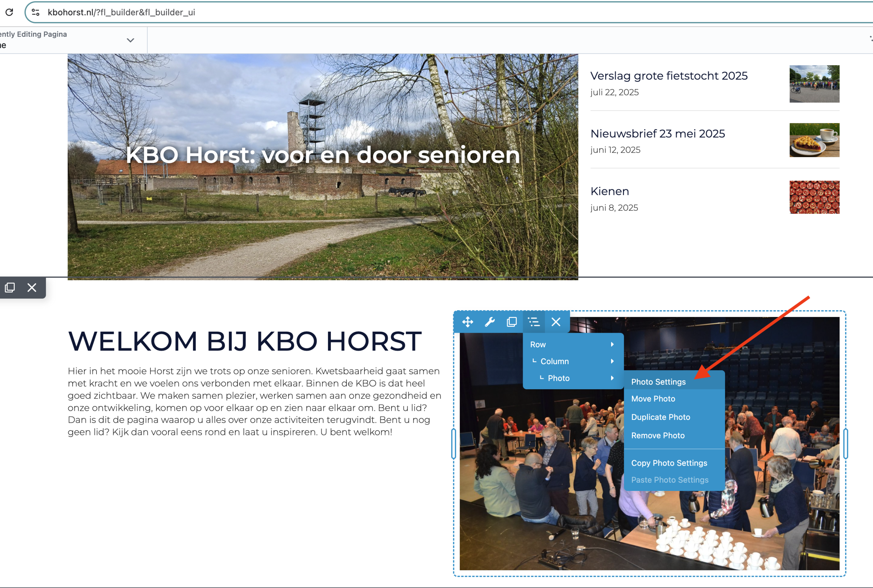This screenshot has width=873, height=588.
Task: Reload the page in the browser
Action: point(10,12)
